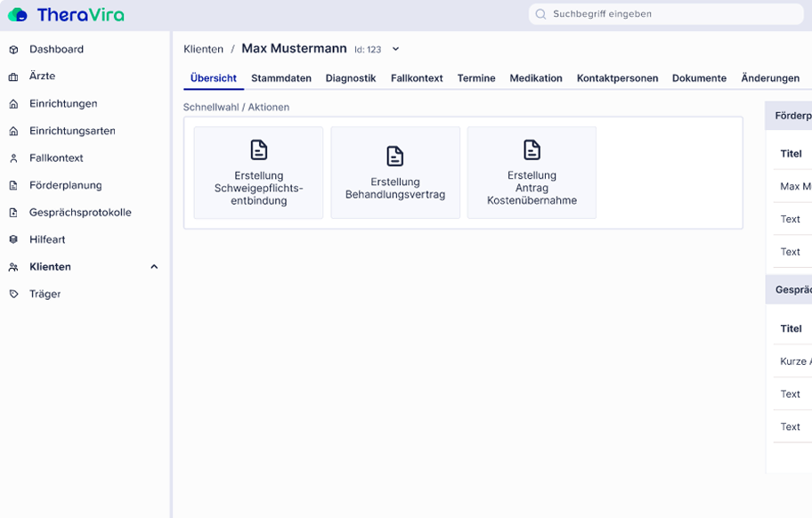Start Erstellung Schweigepflichtsentbindung action

(258, 173)
